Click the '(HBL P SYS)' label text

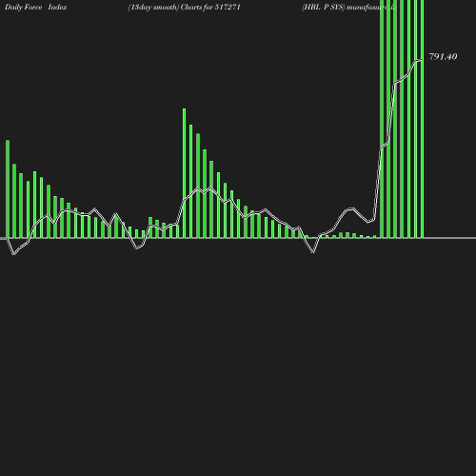click(324, 8)
